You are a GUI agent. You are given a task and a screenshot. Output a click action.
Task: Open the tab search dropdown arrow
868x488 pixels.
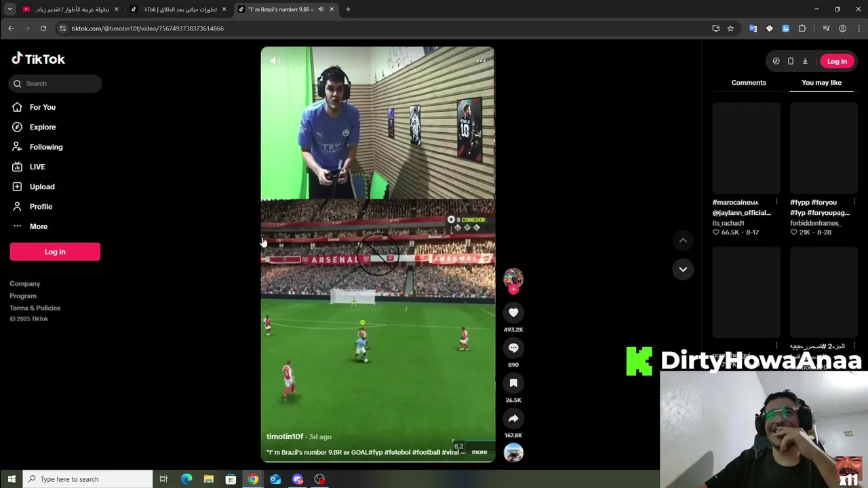pos(9,9)
